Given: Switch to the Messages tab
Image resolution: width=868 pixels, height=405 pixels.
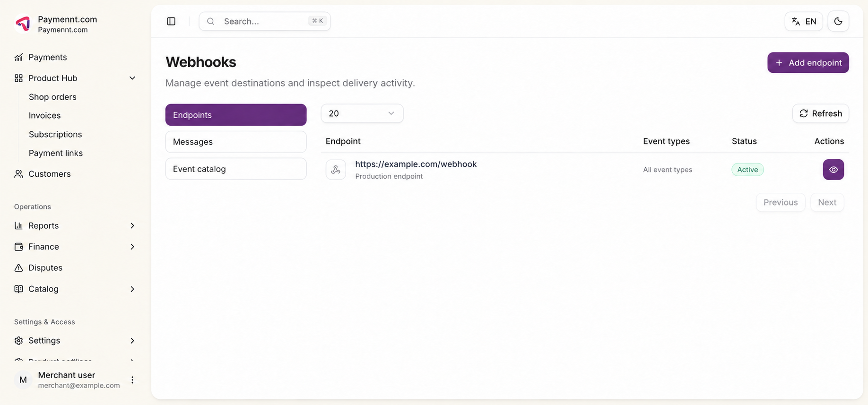Looking at the screenshot, I should click(236, 142).
